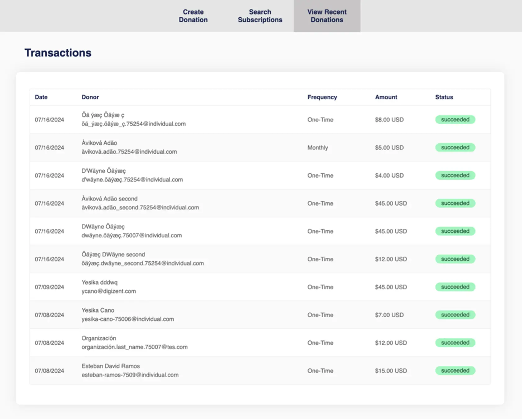Screen dimensions: 523x420
Task: Click the ycano@digizent.com email
Action: (109, 291)
